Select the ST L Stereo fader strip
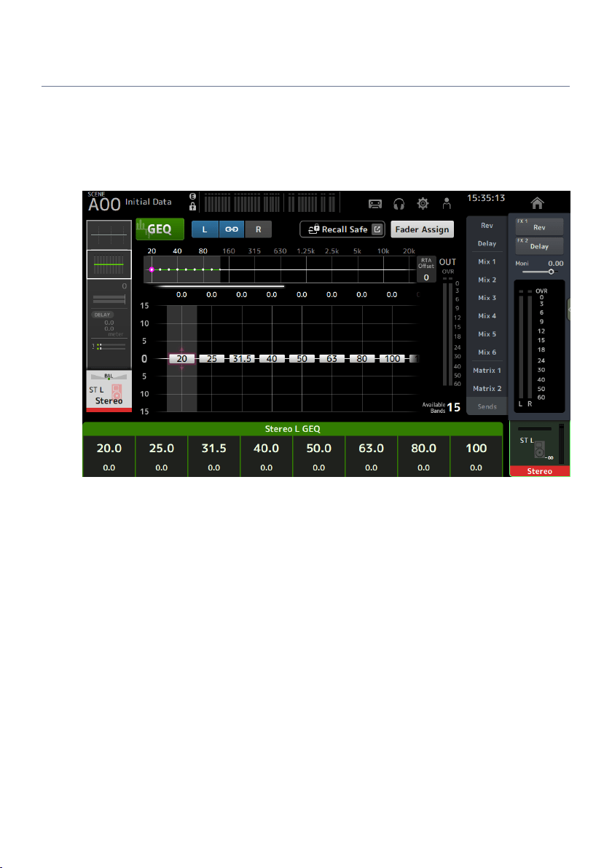 [539, 449]
